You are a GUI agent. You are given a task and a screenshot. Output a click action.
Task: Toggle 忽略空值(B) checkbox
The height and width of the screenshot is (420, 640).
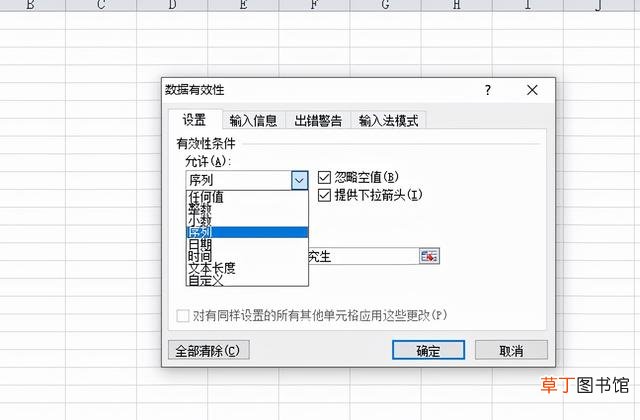[324, 177]
